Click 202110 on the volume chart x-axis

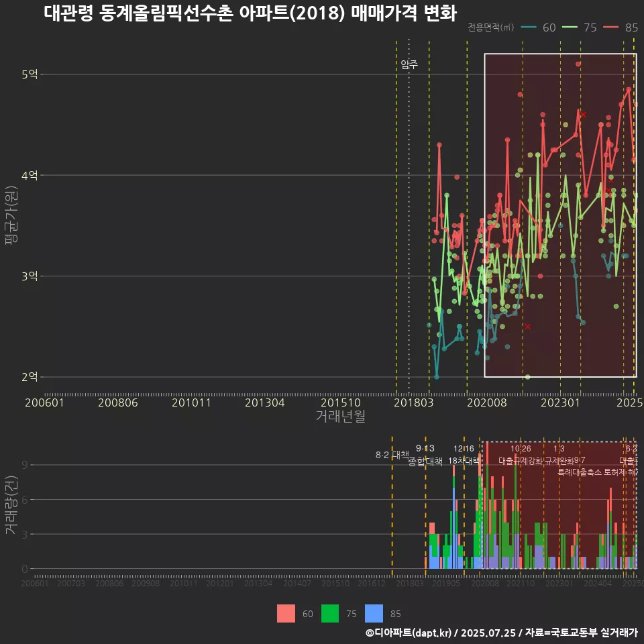click(521, 583)
